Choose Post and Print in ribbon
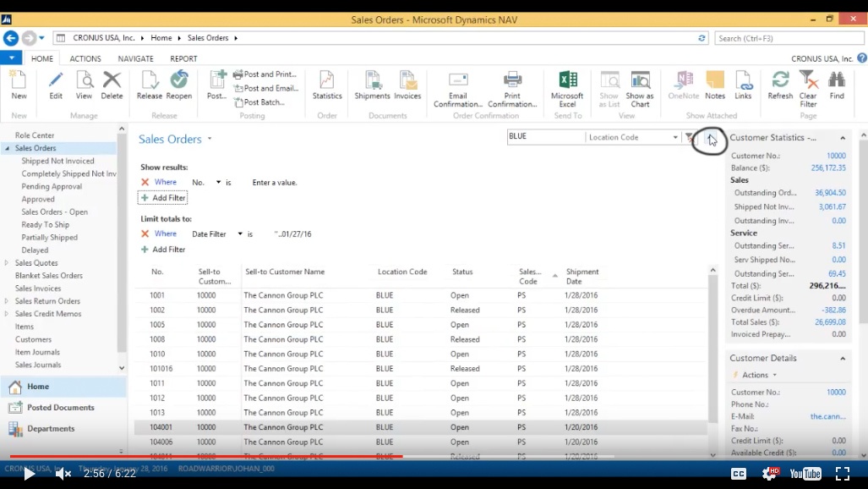 [265, 74]
